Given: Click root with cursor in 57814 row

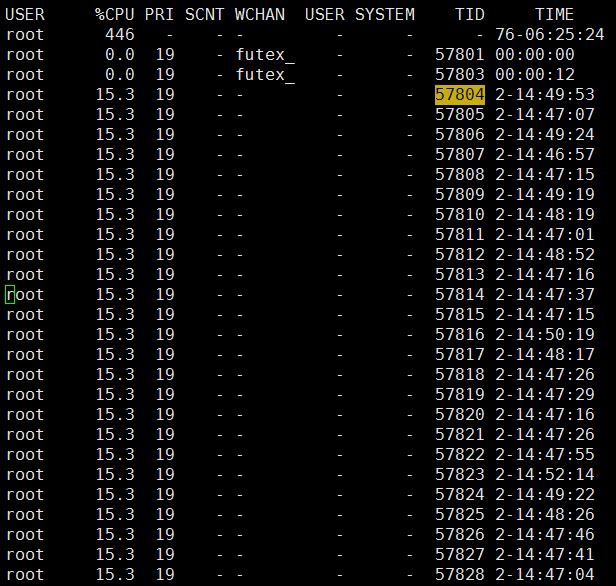Looking at the screenshot, I should [25, 295].
